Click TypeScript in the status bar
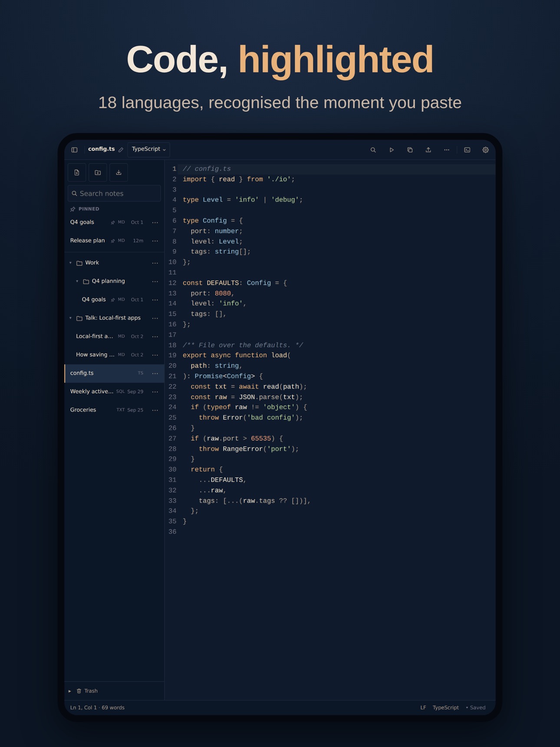 pos(445,707)
